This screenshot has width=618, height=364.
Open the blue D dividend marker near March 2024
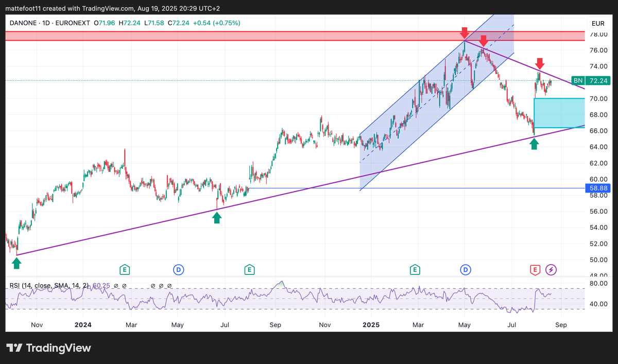tap(178, 269)
